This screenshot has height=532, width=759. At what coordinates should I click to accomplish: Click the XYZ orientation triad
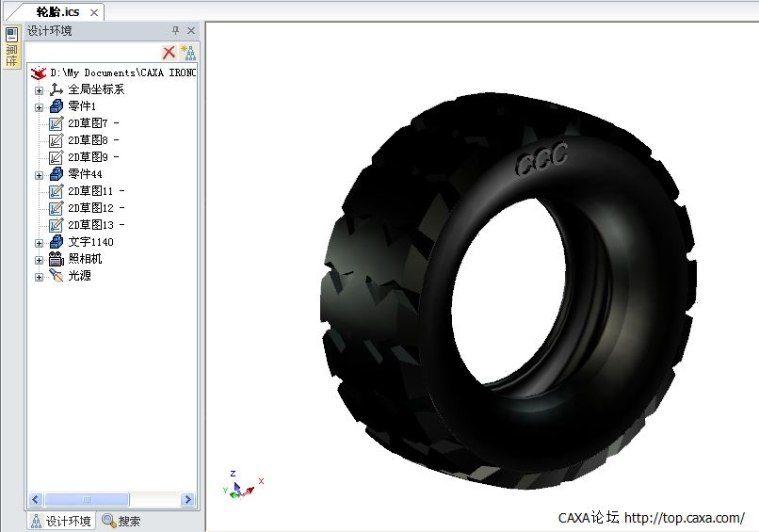tap(243, 485)
